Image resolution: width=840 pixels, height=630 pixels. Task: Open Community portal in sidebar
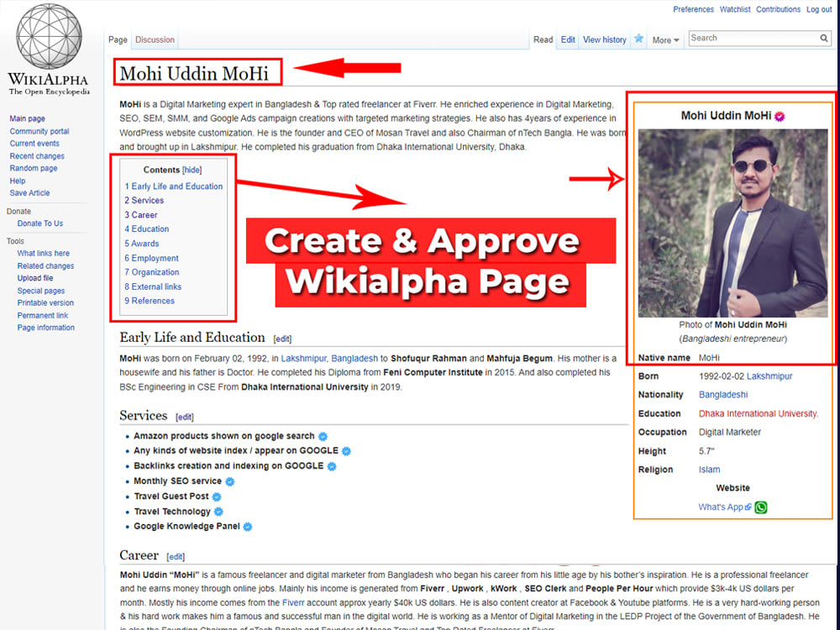(x=39, y=131)
